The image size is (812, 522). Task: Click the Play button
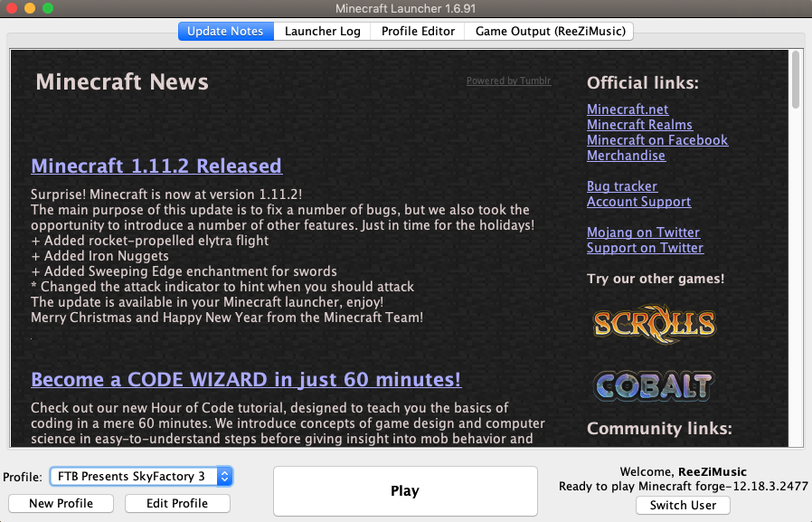point(405,491)
